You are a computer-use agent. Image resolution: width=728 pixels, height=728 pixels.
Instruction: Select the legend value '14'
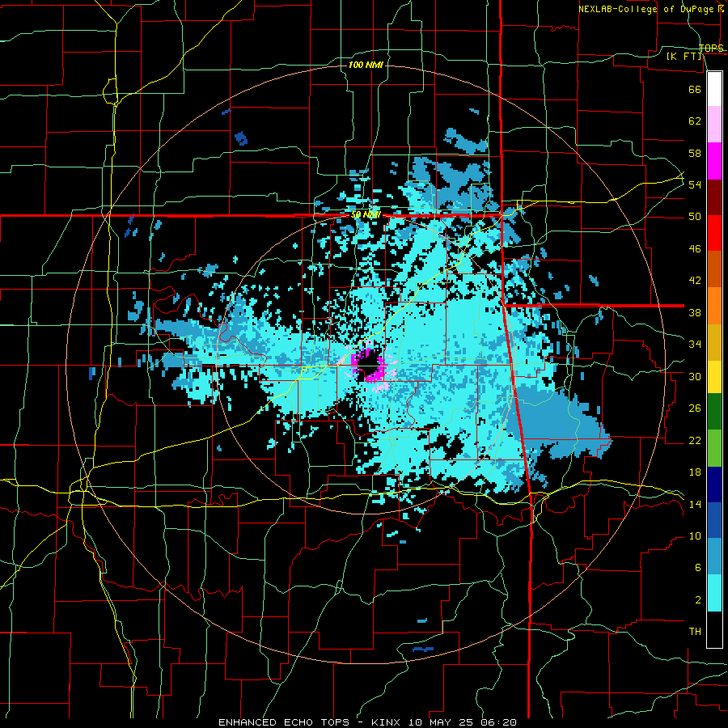click(695, 504)
